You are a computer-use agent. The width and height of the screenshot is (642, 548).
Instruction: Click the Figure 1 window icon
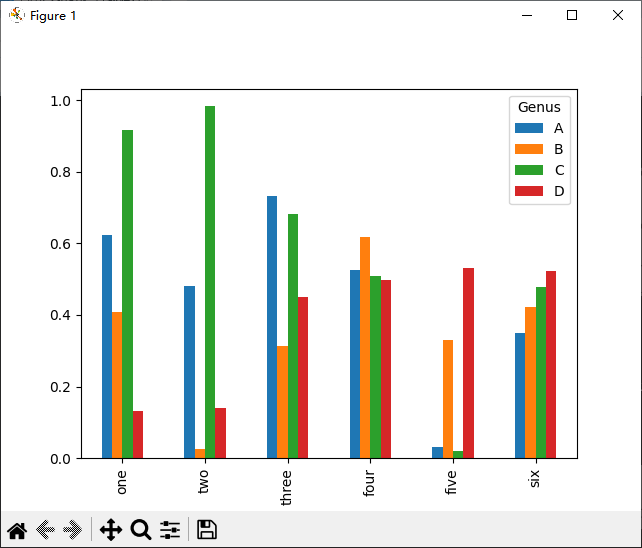point(16,15)
